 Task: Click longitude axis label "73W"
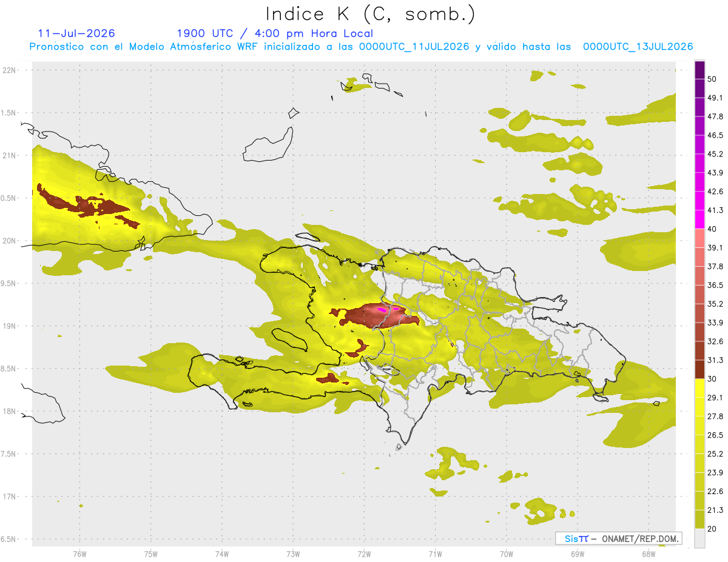(x=293, y=554)
